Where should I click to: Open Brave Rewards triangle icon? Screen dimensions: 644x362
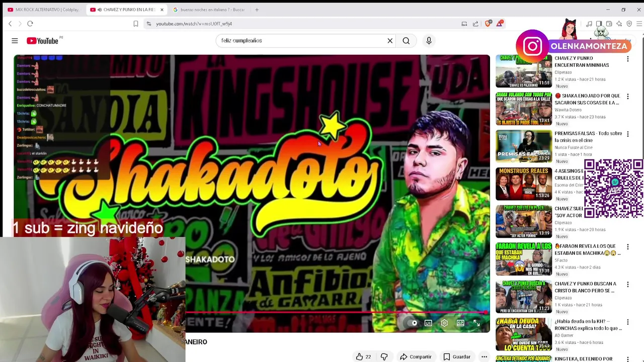point(500,24)
